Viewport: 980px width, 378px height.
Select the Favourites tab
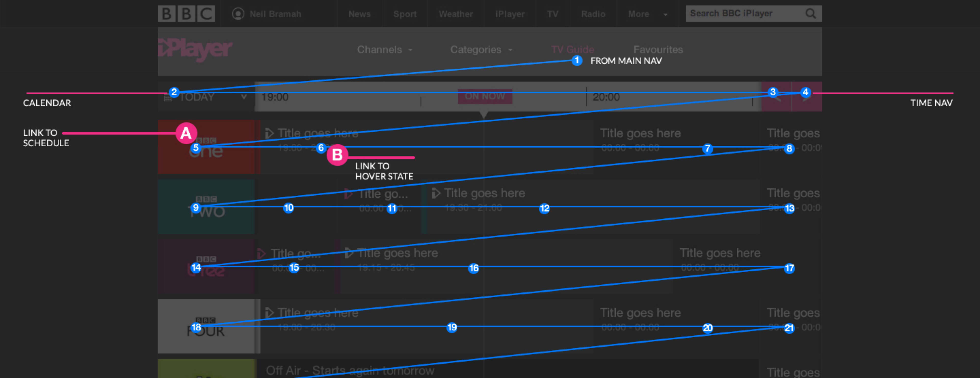pyautogui.click(x=658, y=50)
